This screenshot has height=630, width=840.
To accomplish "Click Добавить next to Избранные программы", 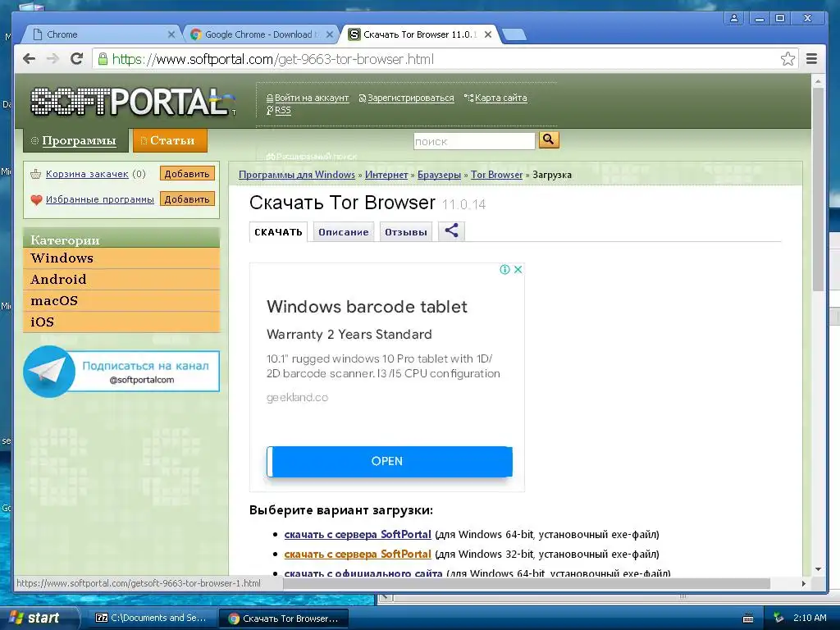I will 187,199.
